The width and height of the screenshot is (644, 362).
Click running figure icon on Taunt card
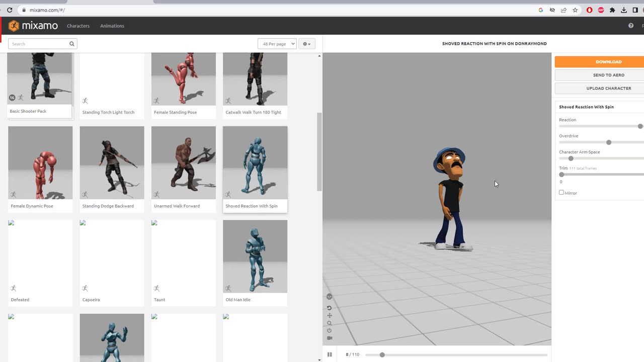coord(156,288)
